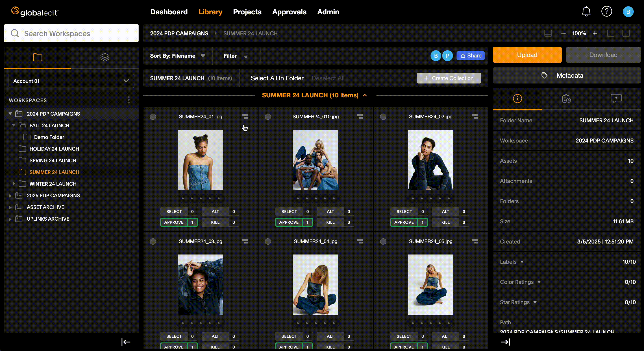Viewport: 644px width, 351px height.
Task: Collapse the left sidebar with arrow icon
Action: coord(126,342)
